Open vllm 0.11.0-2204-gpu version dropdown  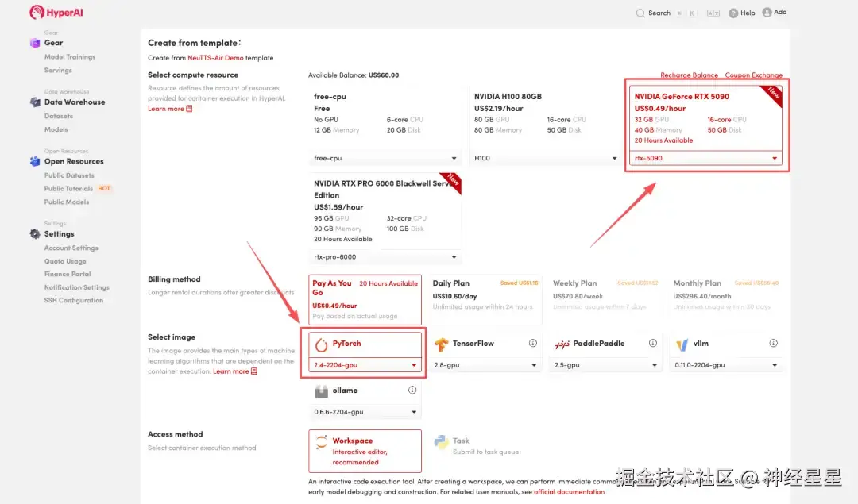pyautogui.click(x=725, y=365)
